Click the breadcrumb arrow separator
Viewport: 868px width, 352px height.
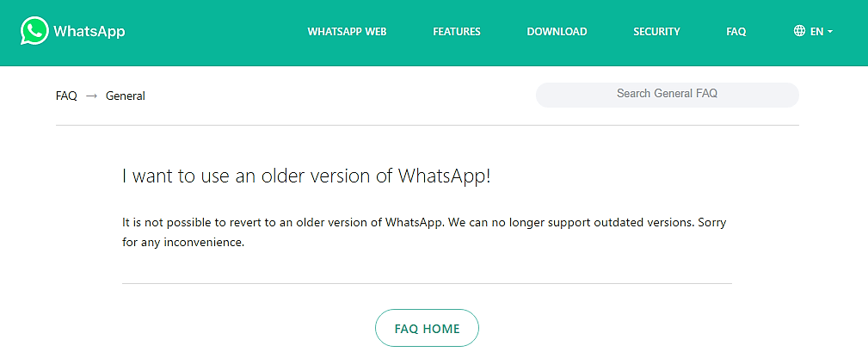(x=92, y=96)
